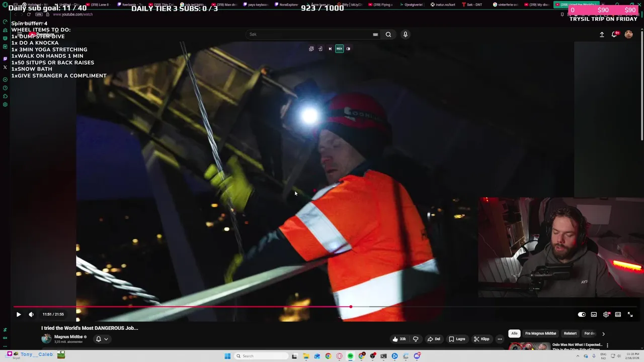Switch to the Søk - DNT browser tab

pos(471,5)
